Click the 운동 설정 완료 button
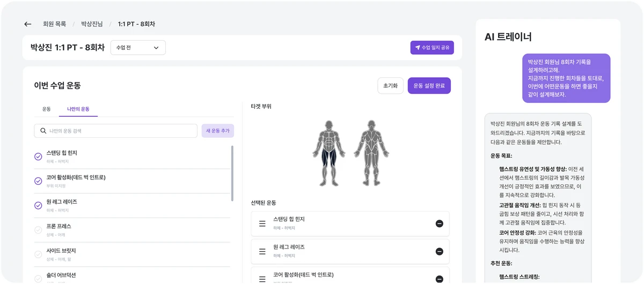This screenshot has width=644, height=284. [429, 86]
